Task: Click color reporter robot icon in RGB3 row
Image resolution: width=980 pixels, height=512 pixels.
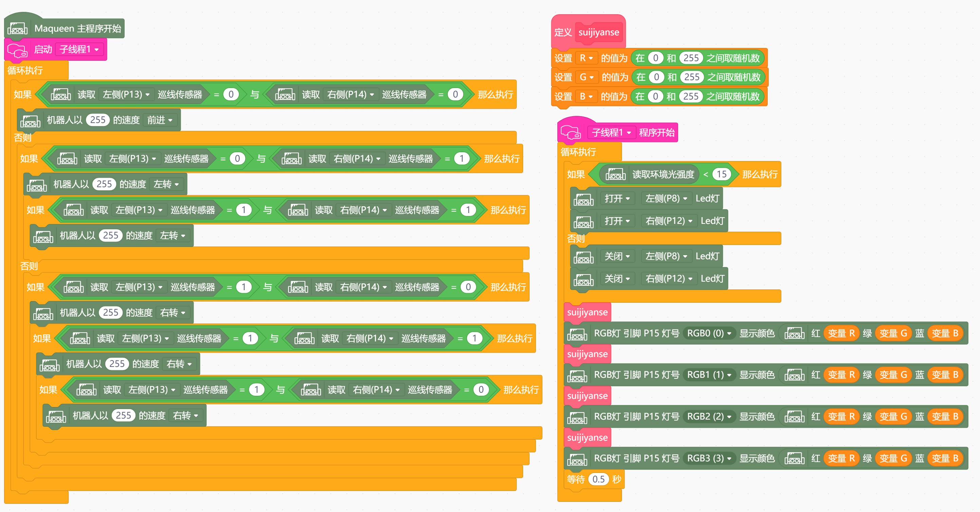Action: coord(795,459)
